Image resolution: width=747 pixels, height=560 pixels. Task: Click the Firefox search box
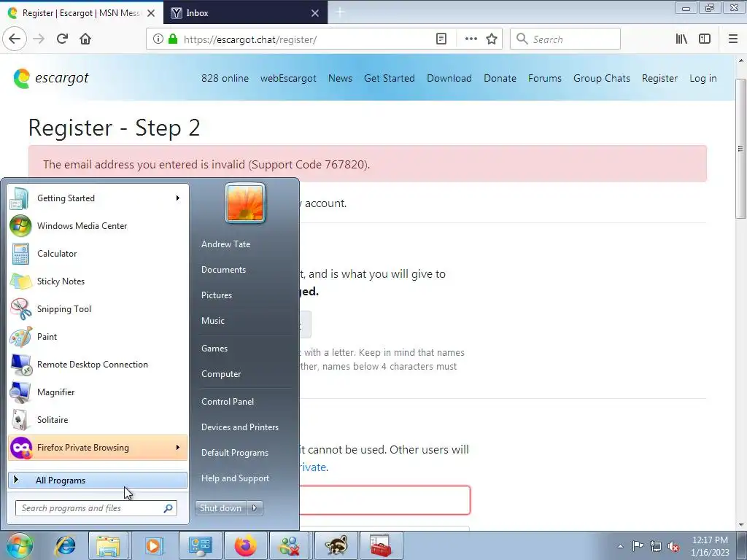click(565, 39)
